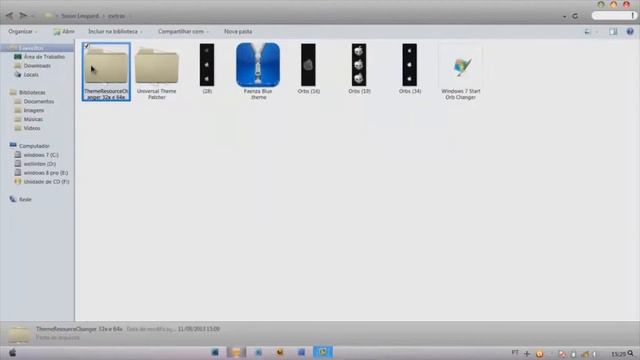Select the Faenza Blue theme zip archive
Viewport: 640px width, 360px height.
click(x=258, y=72)
